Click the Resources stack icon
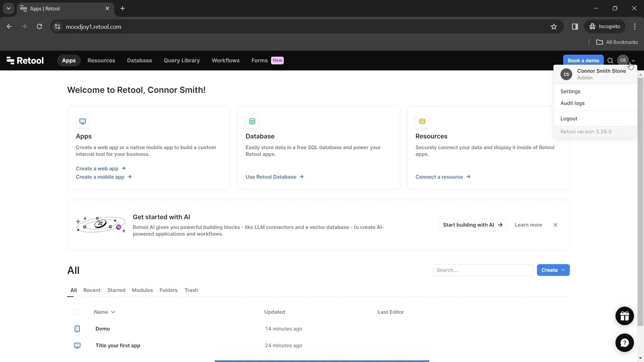644x362 pixels. (422, 122)
